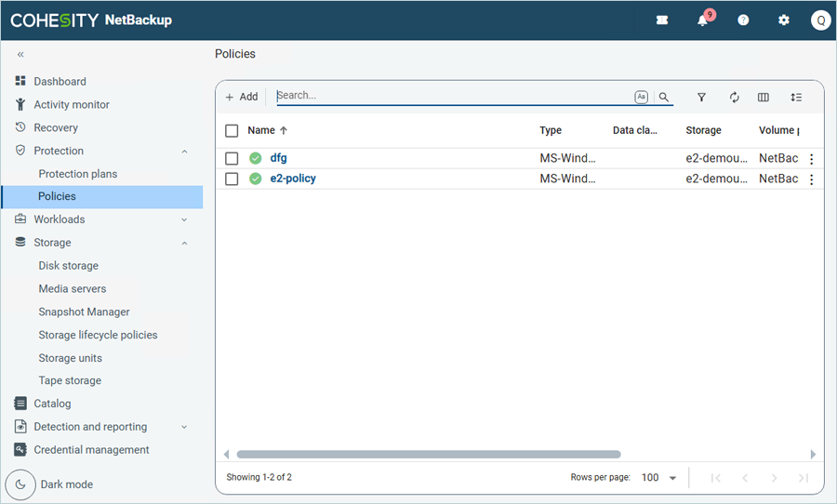Screen dimensions: 837x504
Task: Toggle match case in search
Action: [x=642, y=97]
